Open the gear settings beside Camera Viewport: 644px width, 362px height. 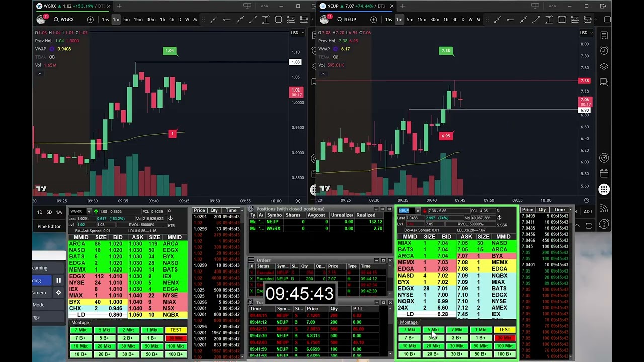[58, 292]
